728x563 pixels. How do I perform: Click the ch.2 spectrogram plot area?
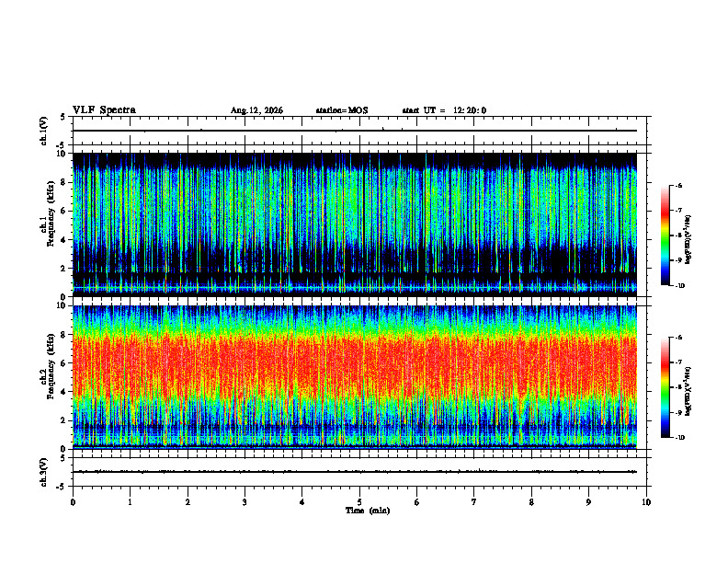coord(355,377)
